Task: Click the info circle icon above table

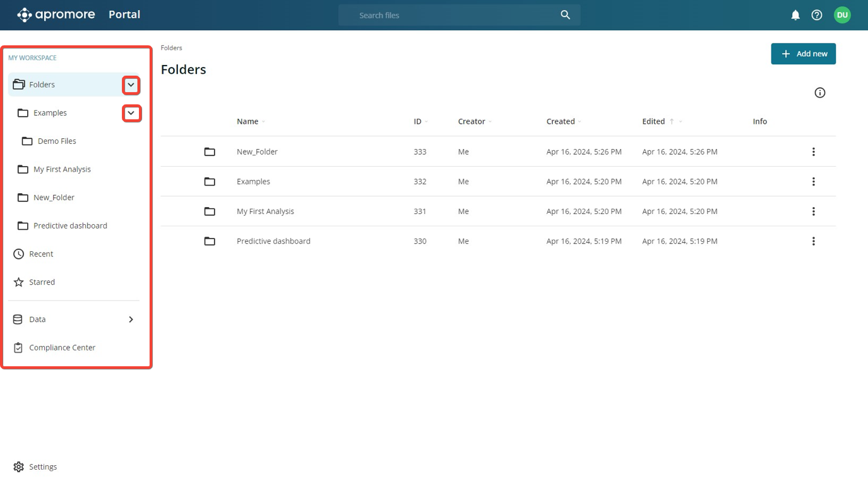Action: tap(819, 93)
